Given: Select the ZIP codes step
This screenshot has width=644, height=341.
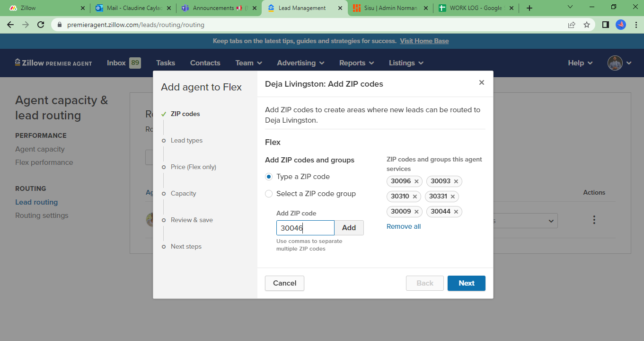Looking at the screenshot, I should click(185, 114).
